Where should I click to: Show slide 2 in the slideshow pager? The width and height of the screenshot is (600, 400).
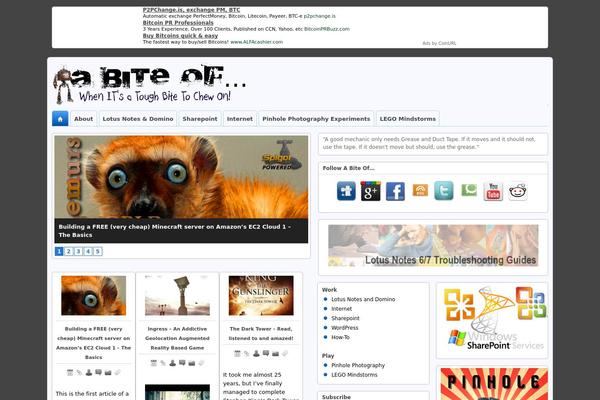[68, 251]
